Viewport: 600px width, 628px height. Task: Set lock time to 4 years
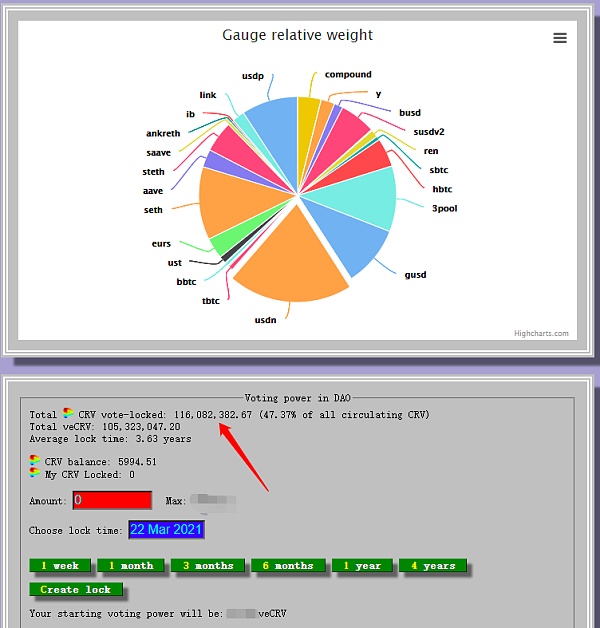(431, 566)
